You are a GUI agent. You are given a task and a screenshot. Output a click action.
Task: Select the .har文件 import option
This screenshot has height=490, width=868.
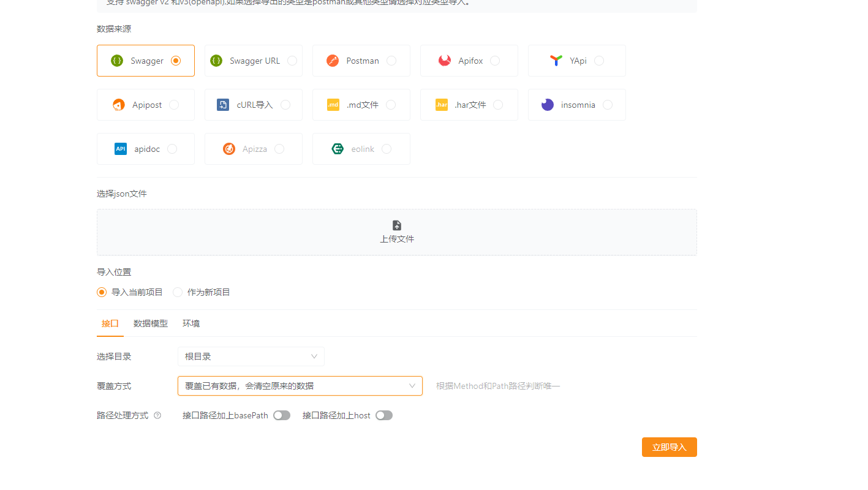click(x=469, y=104)
